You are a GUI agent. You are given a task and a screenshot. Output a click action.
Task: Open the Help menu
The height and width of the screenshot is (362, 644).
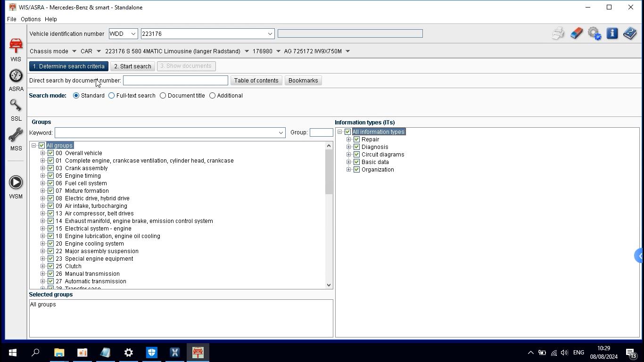pyautogui.click(x=50, y=19)
